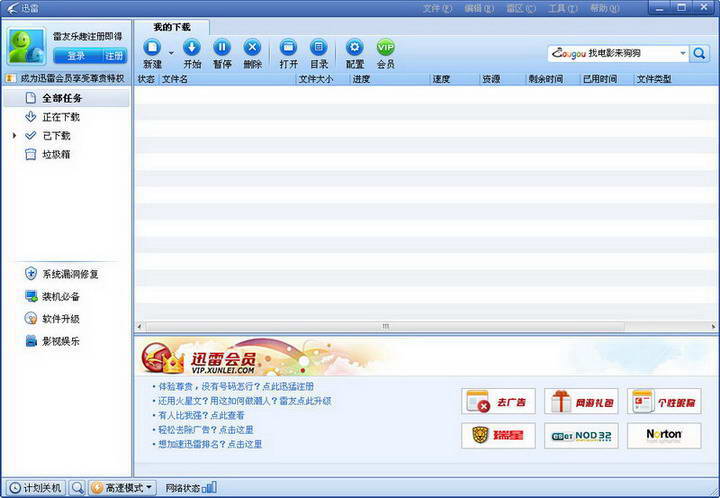Switch to the 我的下载 tab
The height and width of the screenshot is (498, 720).
tap(172, 28)
